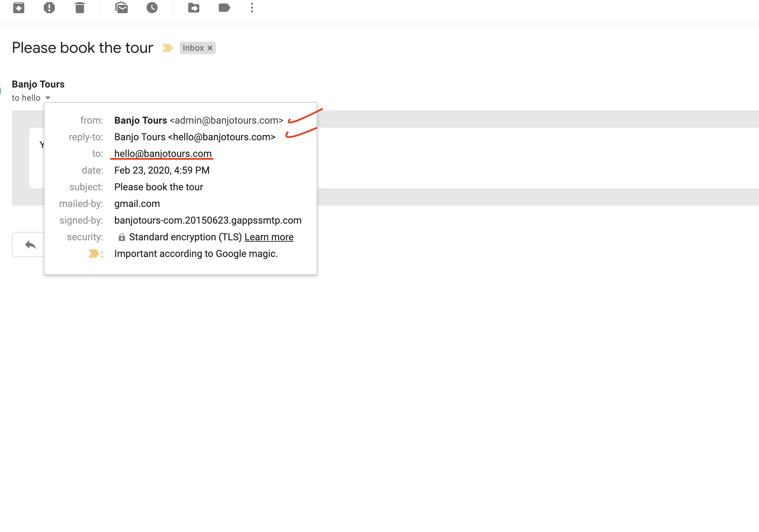
Task: Report spam using the exclamation icon
Action: coord(49,8)
